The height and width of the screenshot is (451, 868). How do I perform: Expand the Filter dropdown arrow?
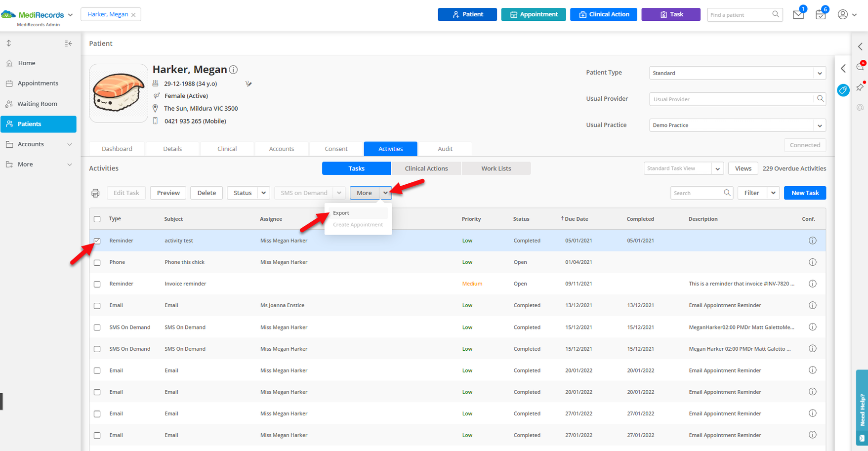pos(773,193)
